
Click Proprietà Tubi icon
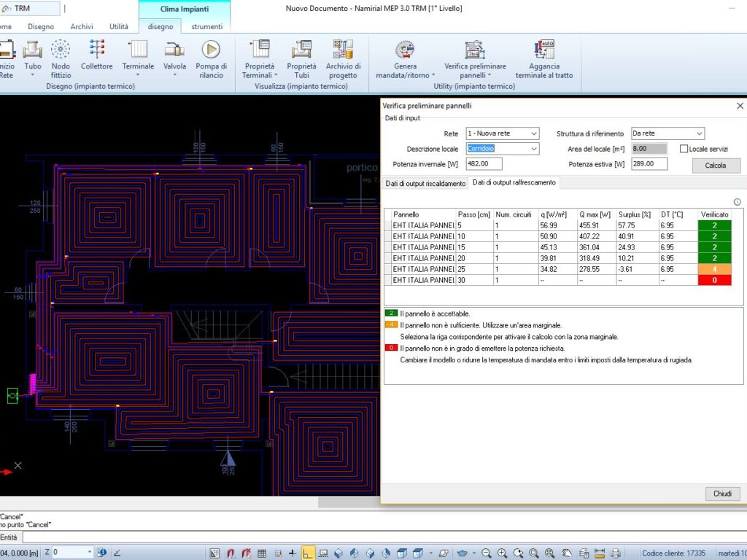(301, 55)
